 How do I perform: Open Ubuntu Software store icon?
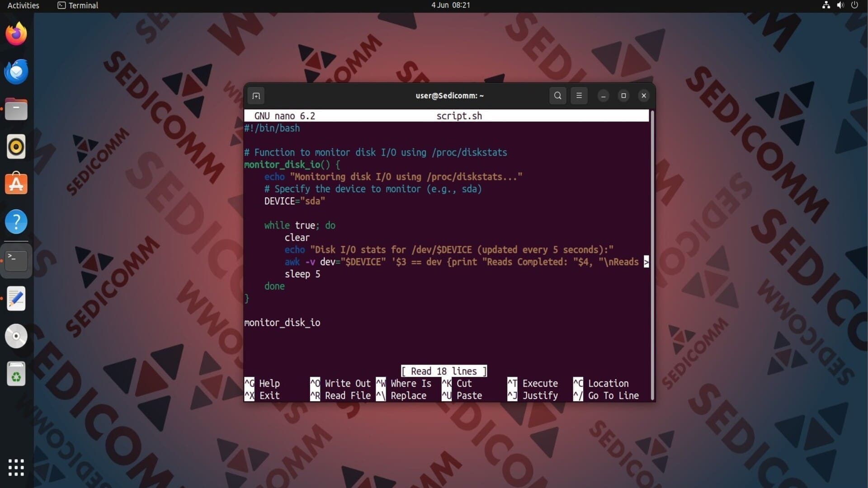click(16, 184)
